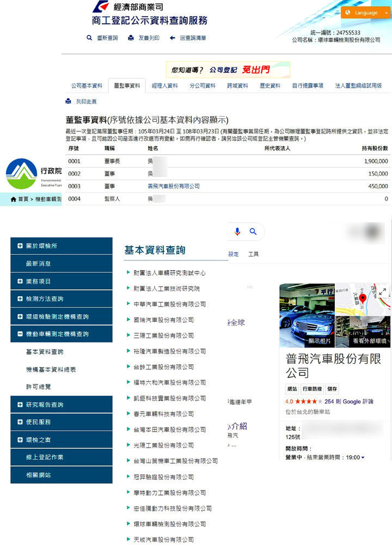Click the Google voice search microphone
The width and height of the screenshot is (392, 550).
[x=237, y=231]
